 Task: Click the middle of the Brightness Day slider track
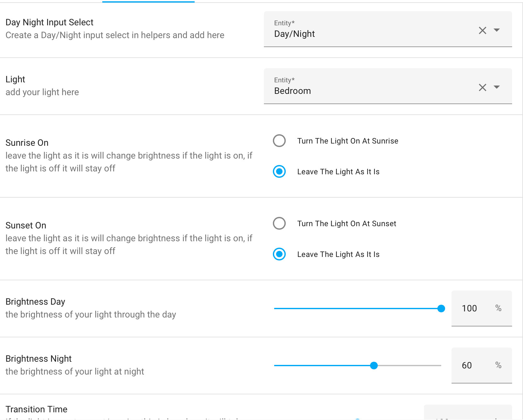coord(358,309)
